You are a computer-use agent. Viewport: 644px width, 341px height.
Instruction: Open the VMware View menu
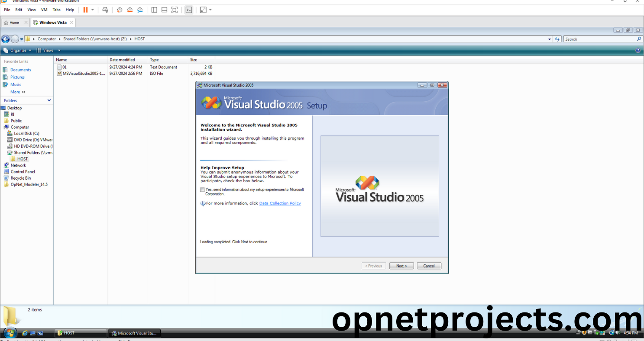pyautogui.click(x=32, y=10)
